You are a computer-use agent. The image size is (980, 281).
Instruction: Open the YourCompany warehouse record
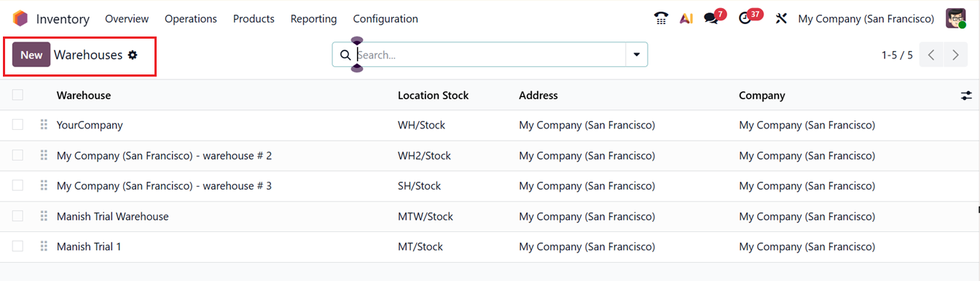pos(90,125)
